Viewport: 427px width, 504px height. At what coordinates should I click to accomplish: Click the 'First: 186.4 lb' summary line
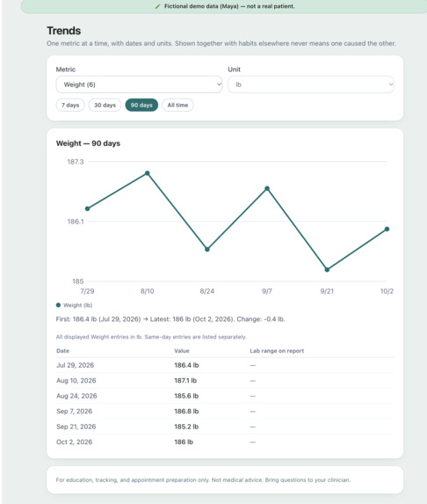170,319
